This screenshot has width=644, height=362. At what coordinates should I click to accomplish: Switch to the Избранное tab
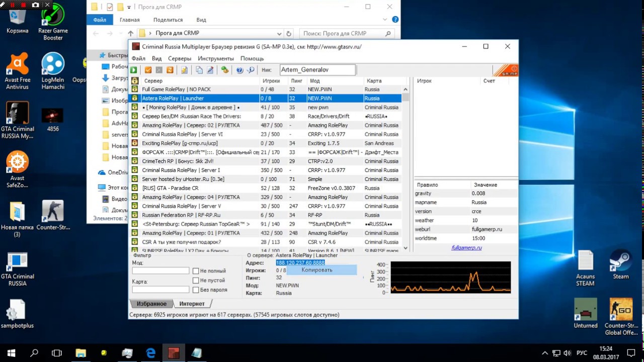[151, 304]
